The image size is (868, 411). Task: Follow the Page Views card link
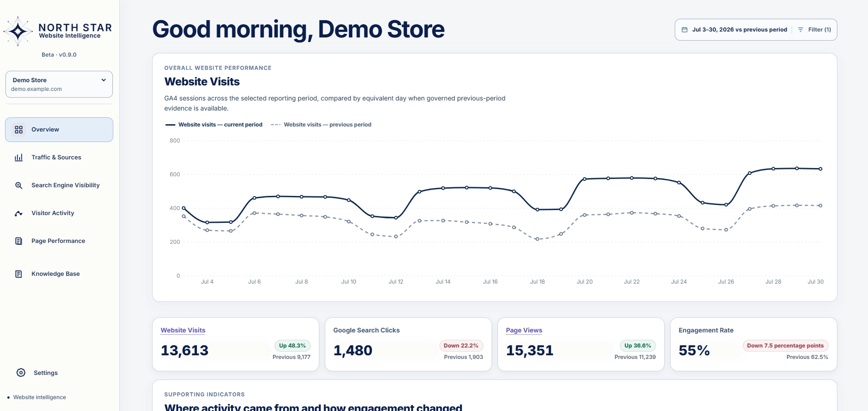pos(524,330)
